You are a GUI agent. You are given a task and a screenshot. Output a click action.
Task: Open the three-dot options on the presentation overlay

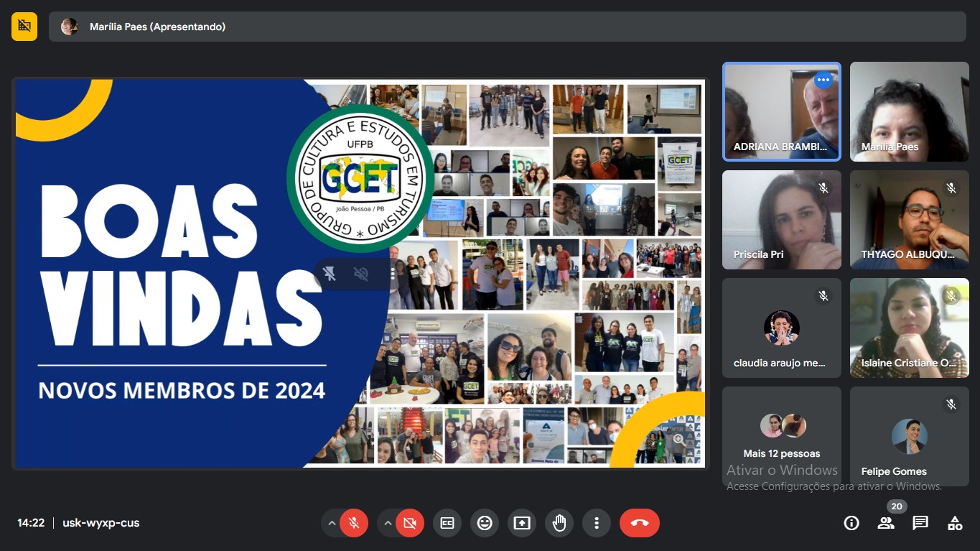pos(392,274)
